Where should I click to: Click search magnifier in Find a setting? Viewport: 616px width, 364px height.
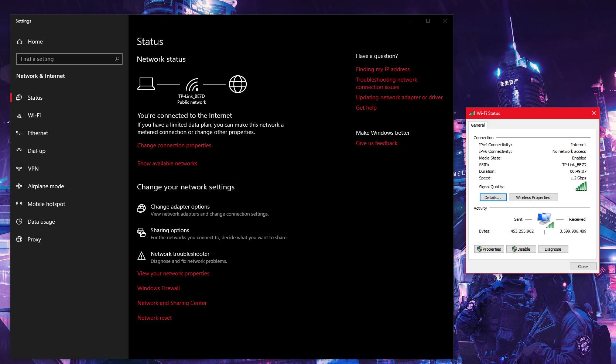[117, 59]
